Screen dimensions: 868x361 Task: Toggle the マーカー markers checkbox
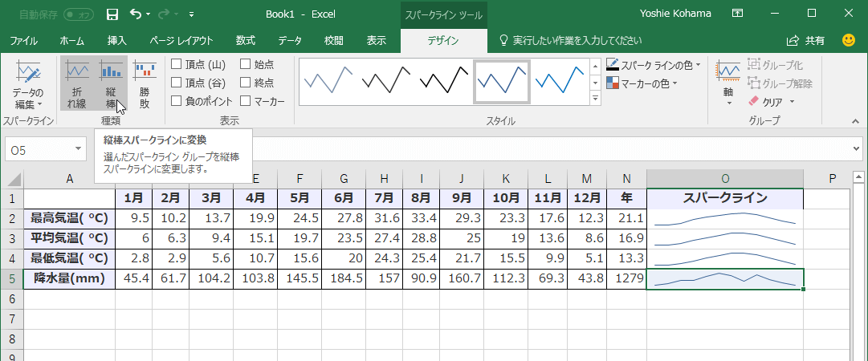point(246,101)
